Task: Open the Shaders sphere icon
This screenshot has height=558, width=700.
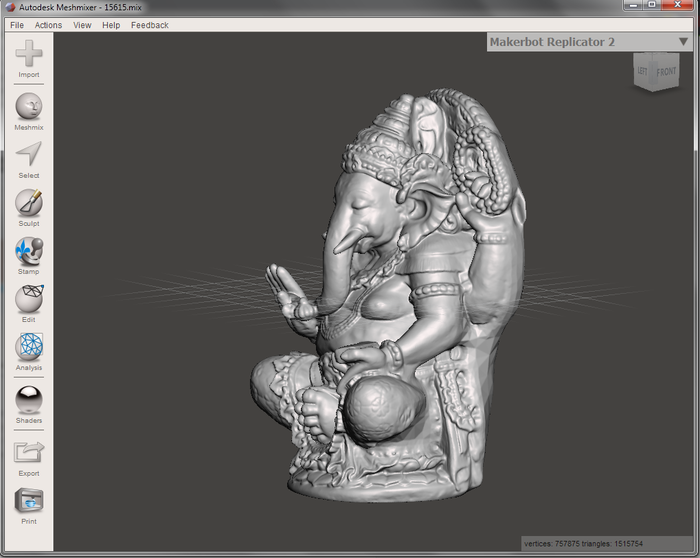Action: coord(28,400)
